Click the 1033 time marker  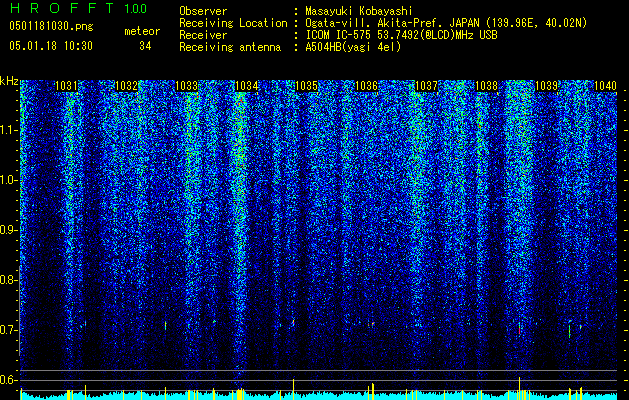click(x=187, y=86)
